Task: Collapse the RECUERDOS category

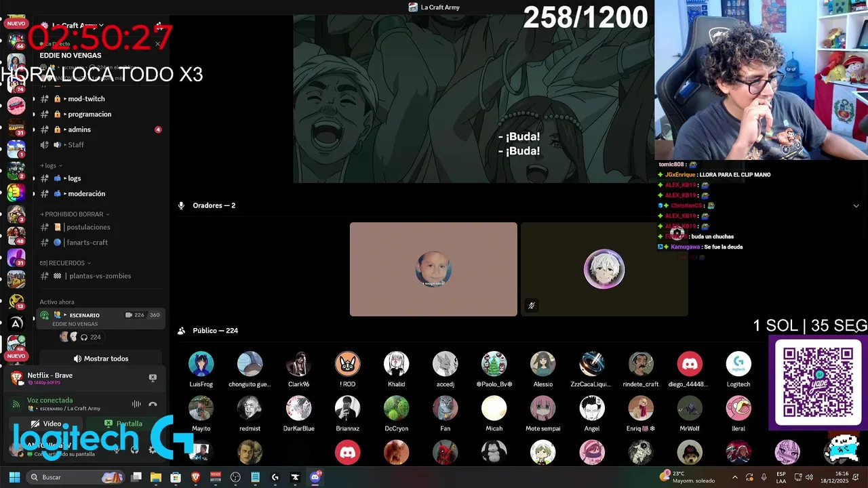Action: [65, 263]
